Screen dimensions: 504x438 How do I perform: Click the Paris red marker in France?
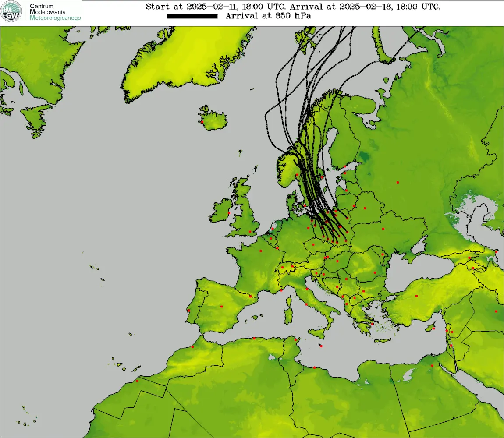point(261,251)
